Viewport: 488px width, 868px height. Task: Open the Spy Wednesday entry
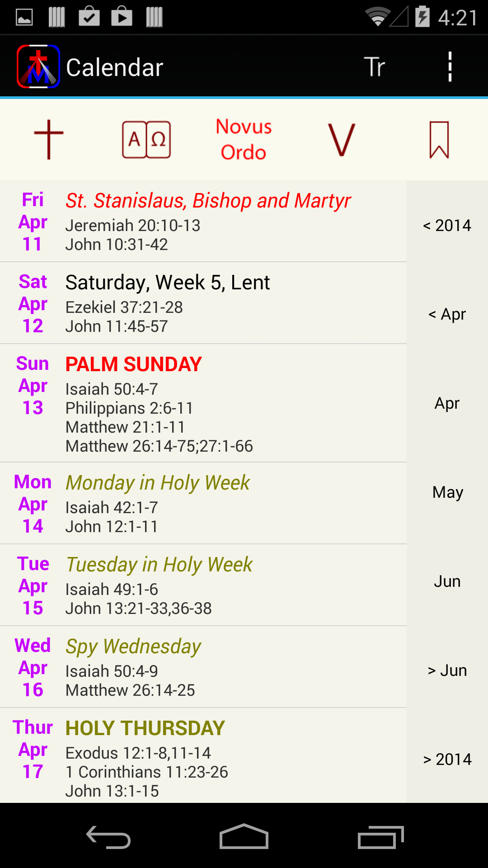[203, 667]
